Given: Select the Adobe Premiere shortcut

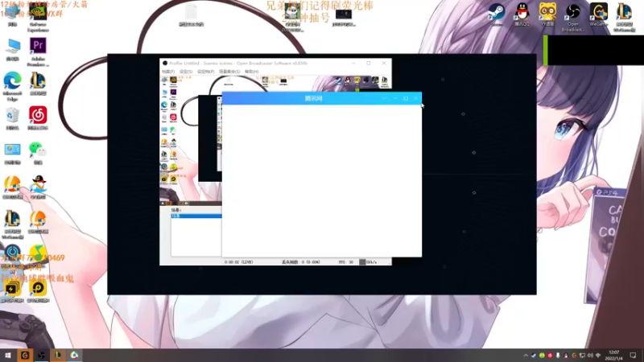Looking at the screenshot, I should tap(38, 51).
